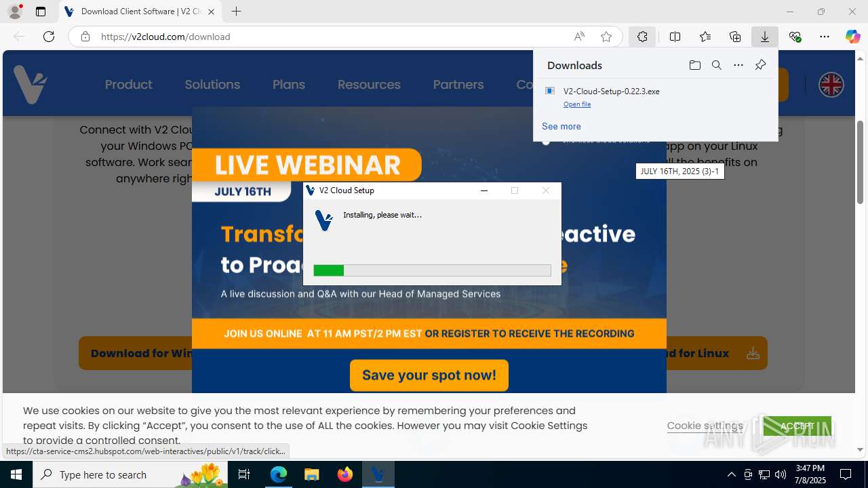Viewport: 868px width, 488px height.
Task: Open the Copilot sidebar icon
Action: pyautogui.click(x=852, y=37)
